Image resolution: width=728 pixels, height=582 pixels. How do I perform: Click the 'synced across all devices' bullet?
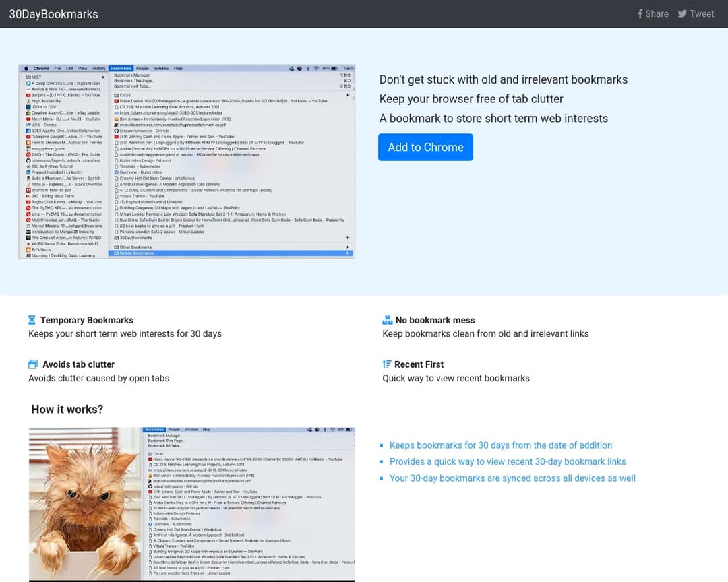pos(512,478)
